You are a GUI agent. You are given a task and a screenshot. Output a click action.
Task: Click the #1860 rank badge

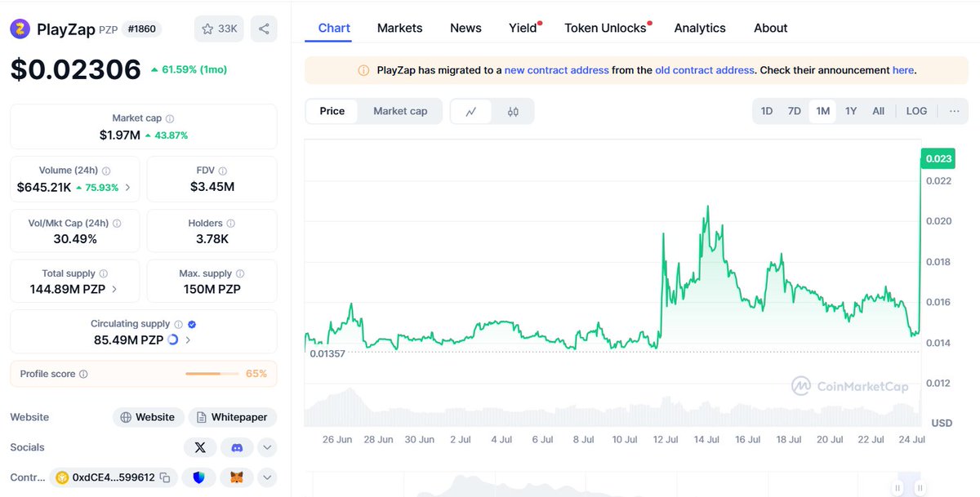click(142, 29)
